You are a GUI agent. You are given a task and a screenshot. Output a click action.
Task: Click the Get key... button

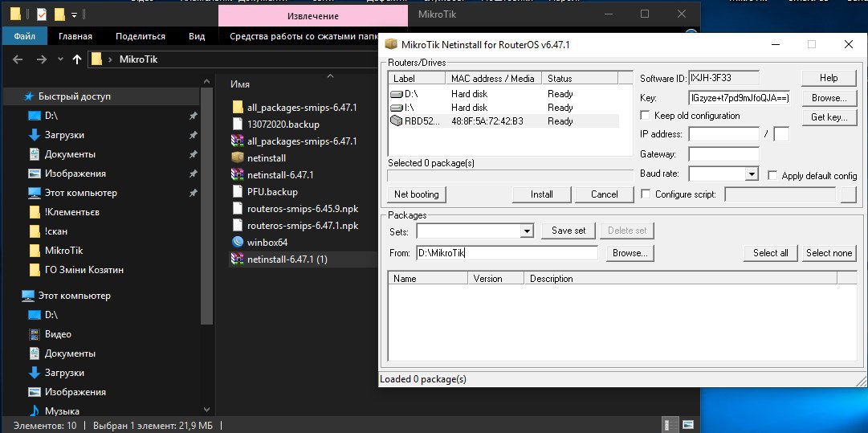829,116
